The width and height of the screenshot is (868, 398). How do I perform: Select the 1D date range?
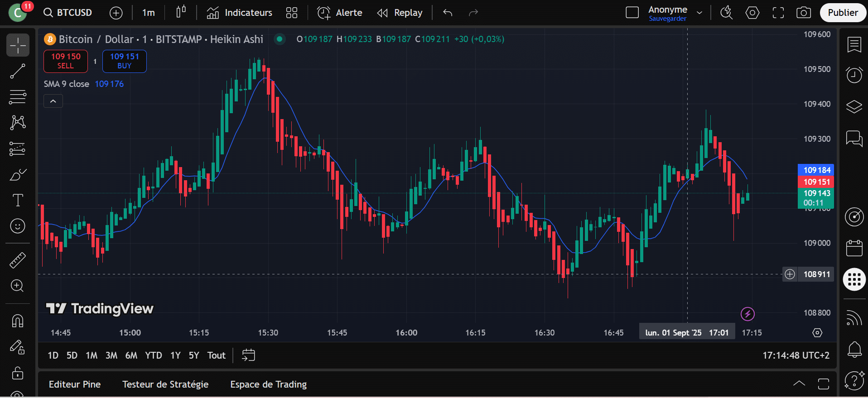coord(53,355)
